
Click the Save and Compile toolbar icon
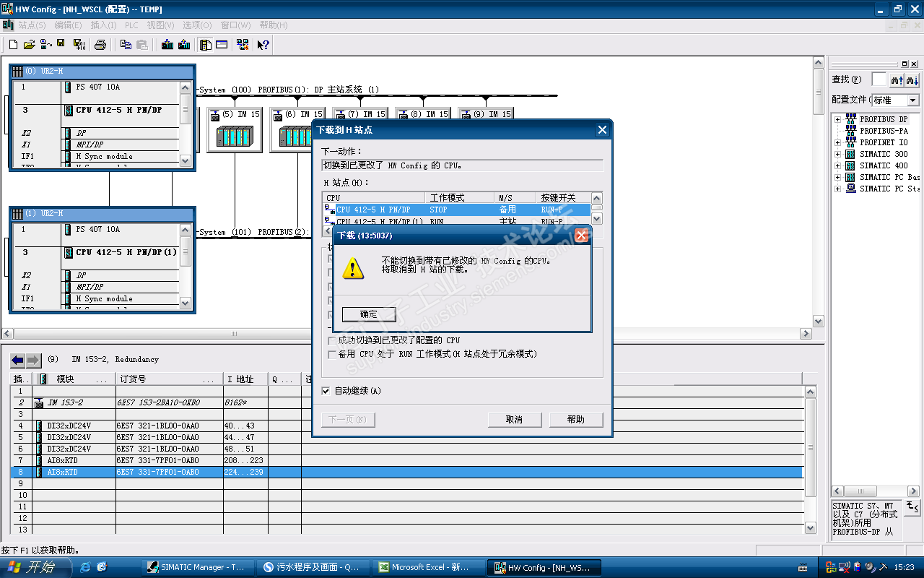pos(79,45)
